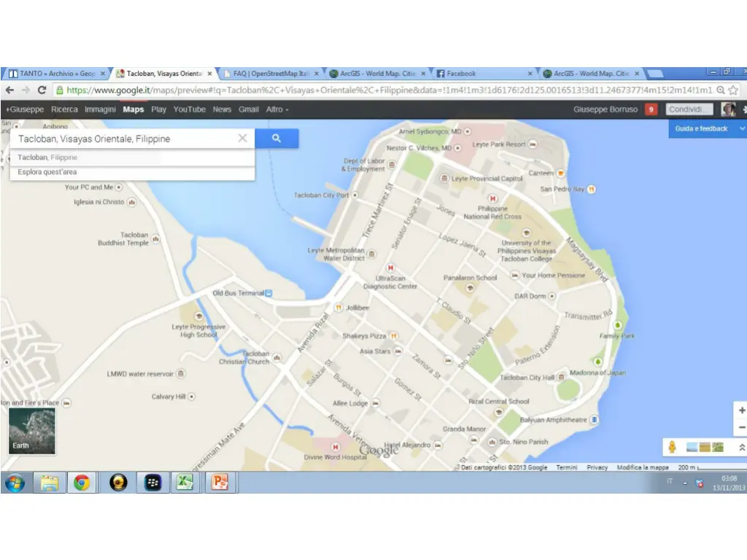Click the Philippine National Red Cross marker
The width and height of the screenshot is (747, 560).
pyautogui.click(x=493, y=198)
